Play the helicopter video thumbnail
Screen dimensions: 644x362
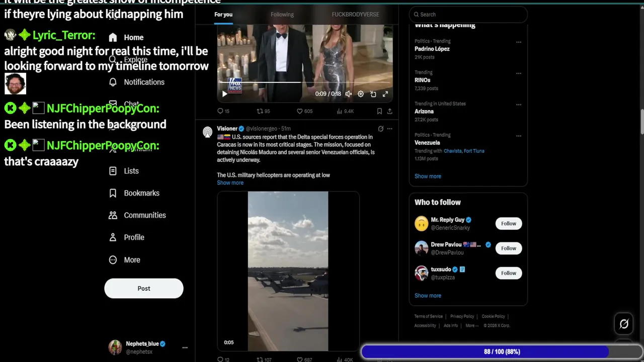point(288,271)
